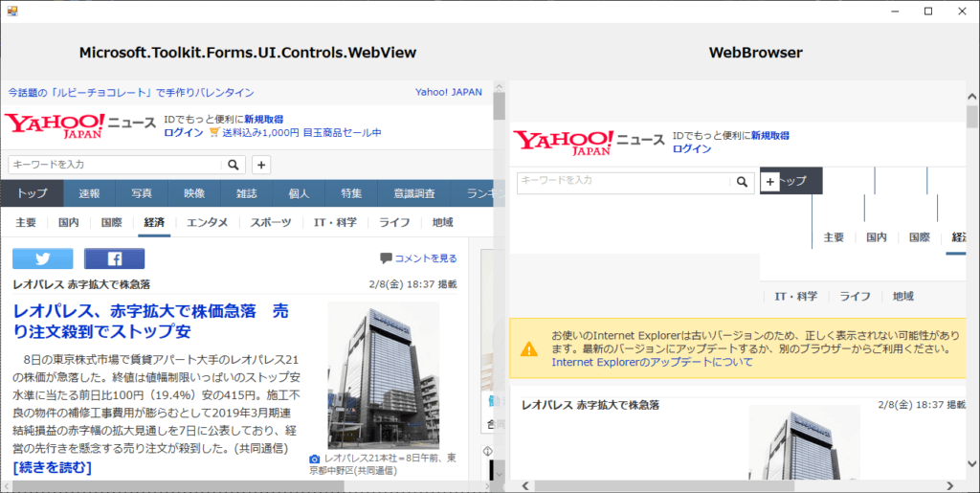This screenshot has height=493, width=980.
Task: Open 送料込み1,000円 sale link
Action: [301, 132]
